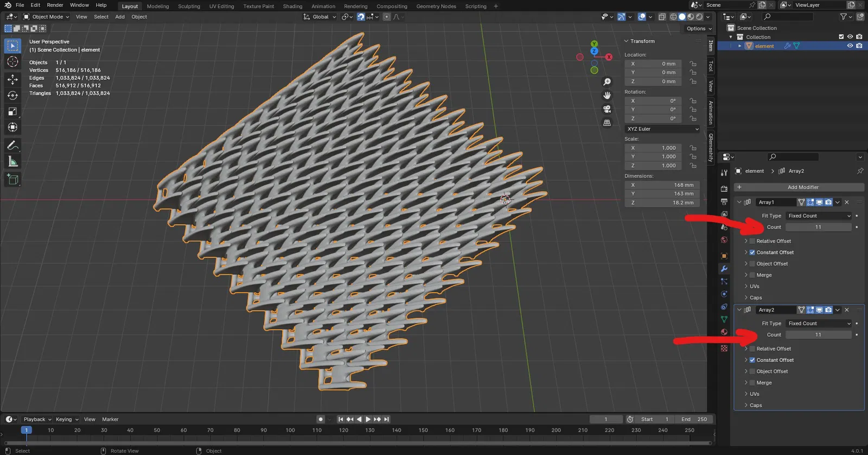
Task: Click the Toggle Camera View icon
Action: (607, 109)
